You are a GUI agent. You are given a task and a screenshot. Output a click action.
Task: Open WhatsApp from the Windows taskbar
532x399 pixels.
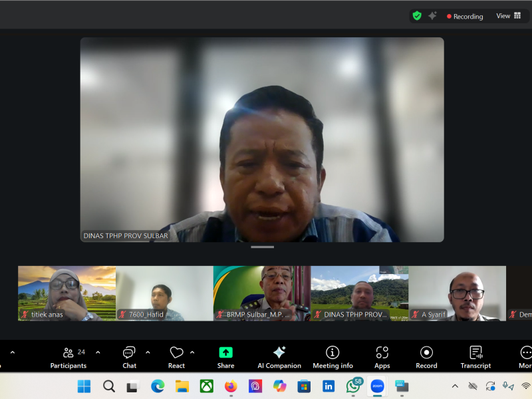[353, 386]
